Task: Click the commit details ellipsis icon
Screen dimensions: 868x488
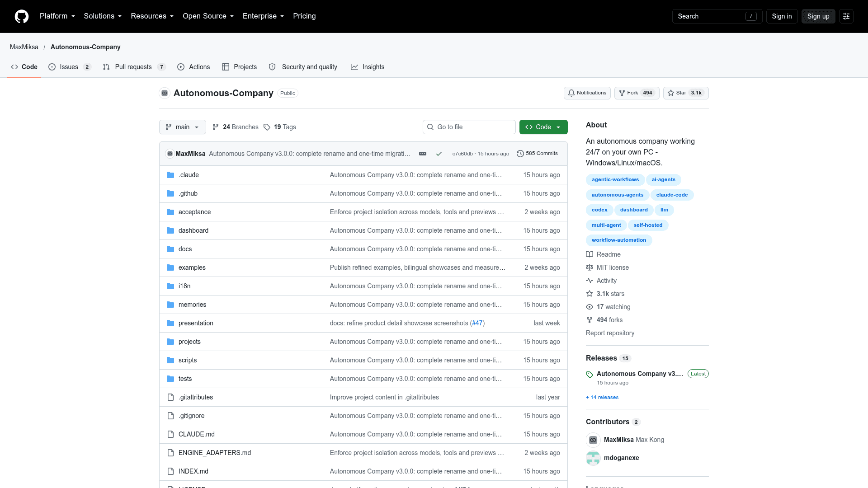Action: (423, 154)
